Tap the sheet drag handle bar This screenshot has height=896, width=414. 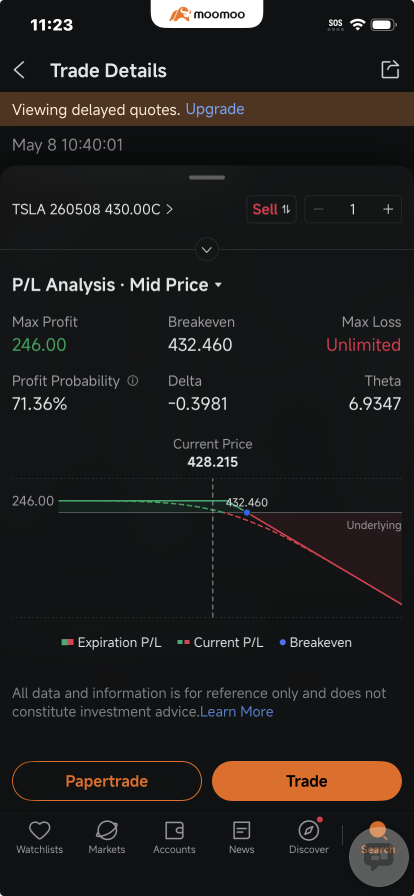[207, 178]
